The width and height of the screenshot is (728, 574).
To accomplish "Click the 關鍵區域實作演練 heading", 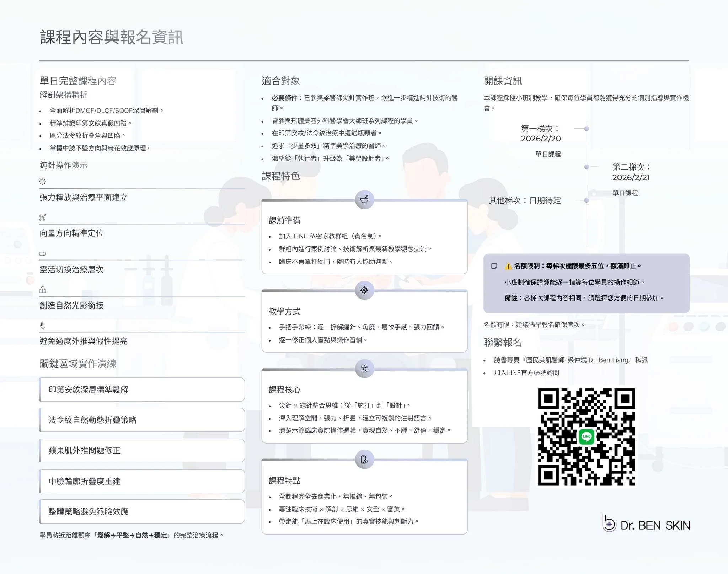I will coord(78,363).
